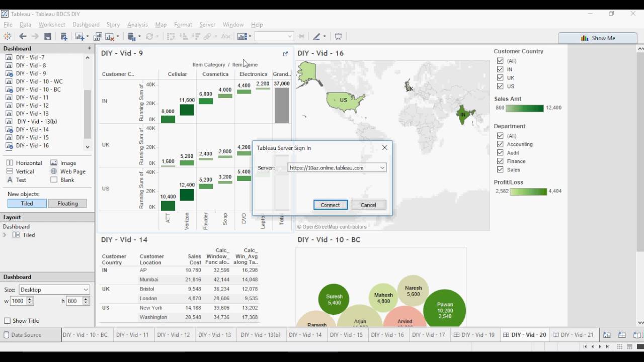This screenshot has width=644, height=362.
Task: Jump to last sheet tab arrow
Action: 607,346
